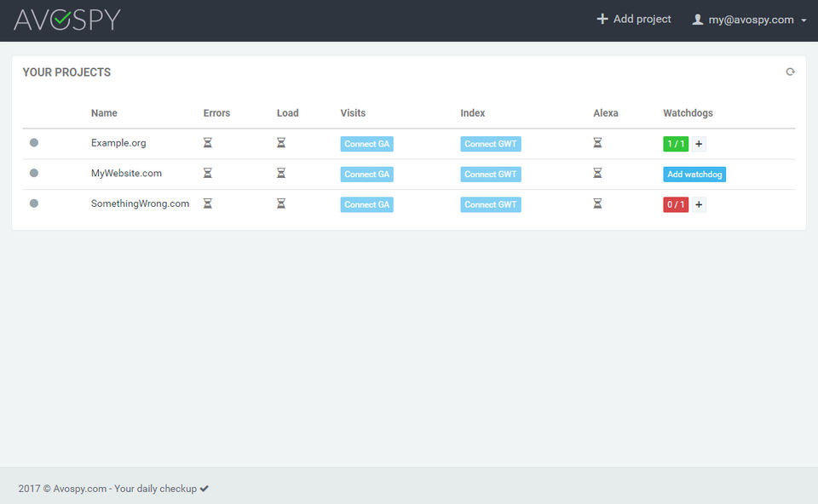
Task: Connect GA for MyWebsite.com
Action: click(366, 174)
